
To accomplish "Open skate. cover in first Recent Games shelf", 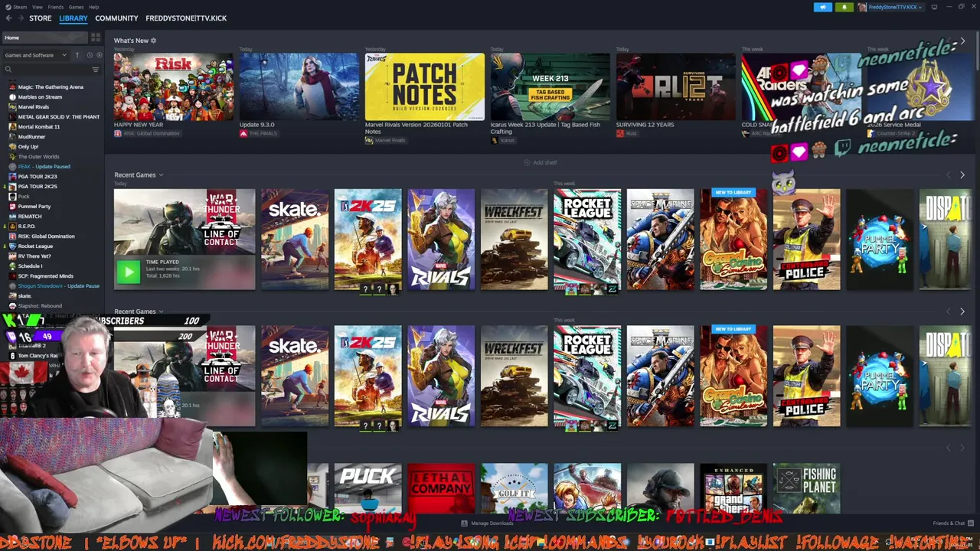I will [295, 240].
